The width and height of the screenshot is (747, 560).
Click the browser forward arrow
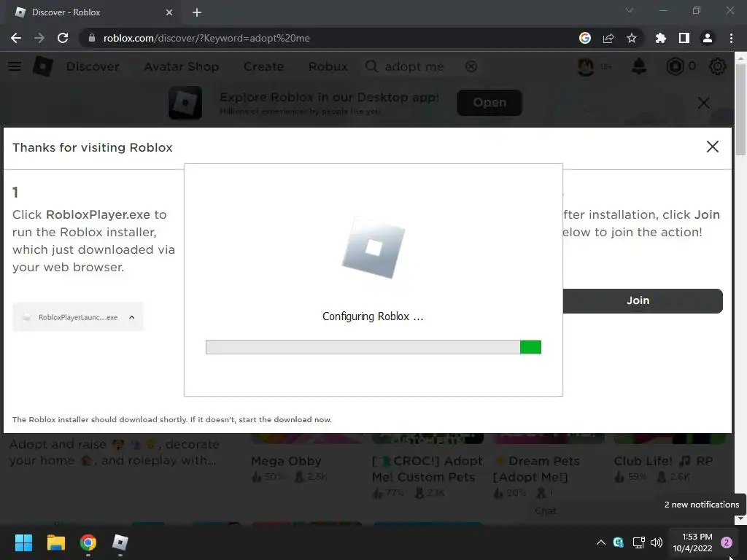(39, 38)
